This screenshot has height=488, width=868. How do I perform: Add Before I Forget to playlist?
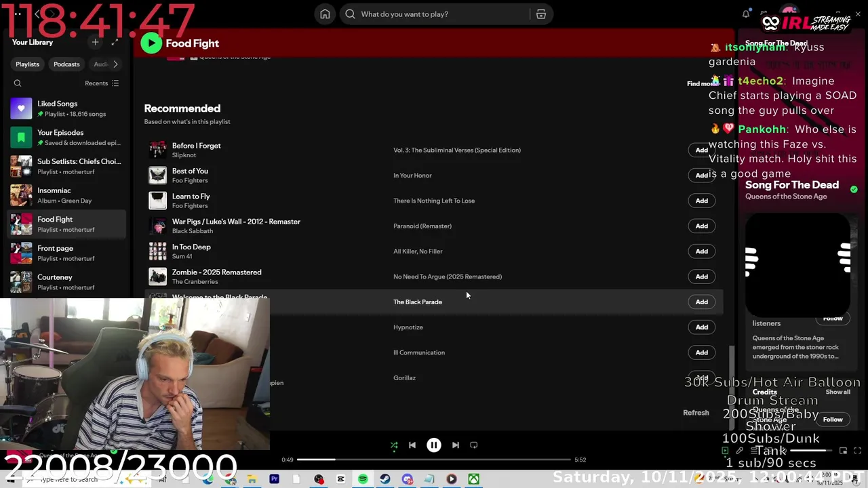point(701,150)
